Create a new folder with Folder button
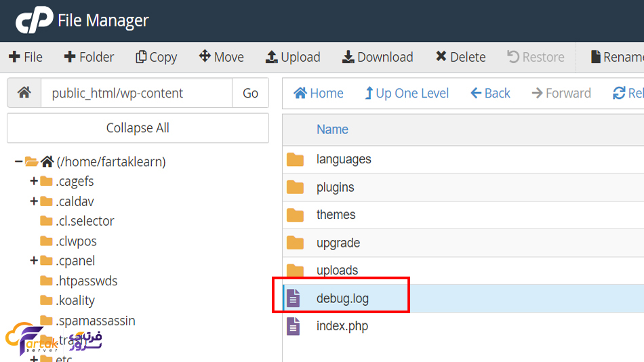644x362 pixels. point(89,57)
